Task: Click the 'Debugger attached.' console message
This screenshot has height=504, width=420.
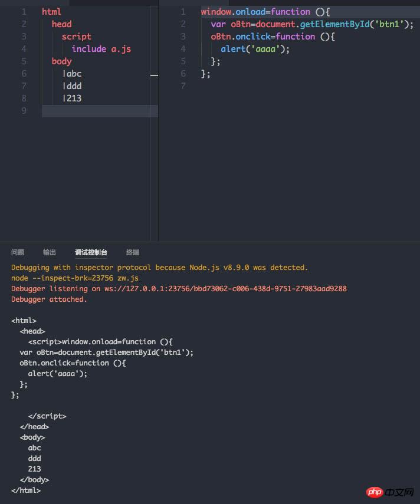Action: tap(49, 299)
